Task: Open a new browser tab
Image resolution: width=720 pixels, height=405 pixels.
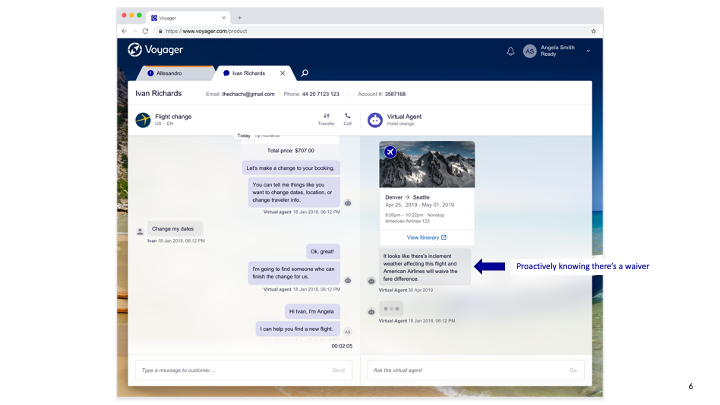Action: coord(239,18)
